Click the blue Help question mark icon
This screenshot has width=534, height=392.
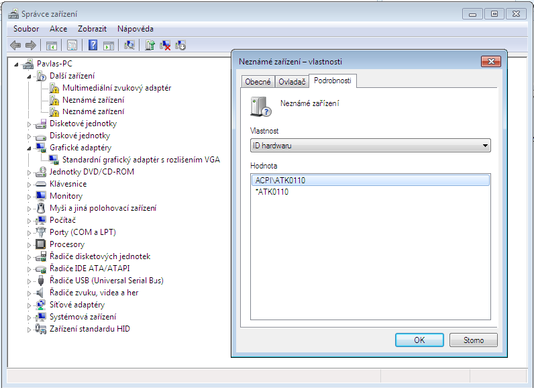tap(93, 45)
